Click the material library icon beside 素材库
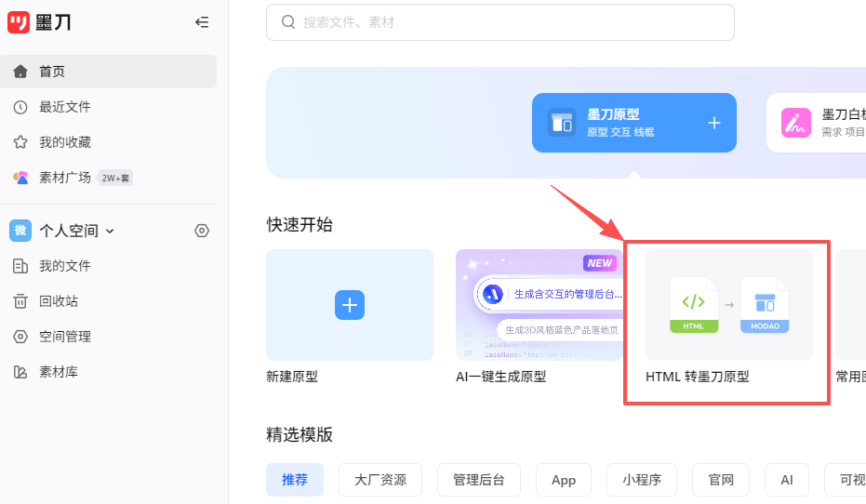 point(20,372)
